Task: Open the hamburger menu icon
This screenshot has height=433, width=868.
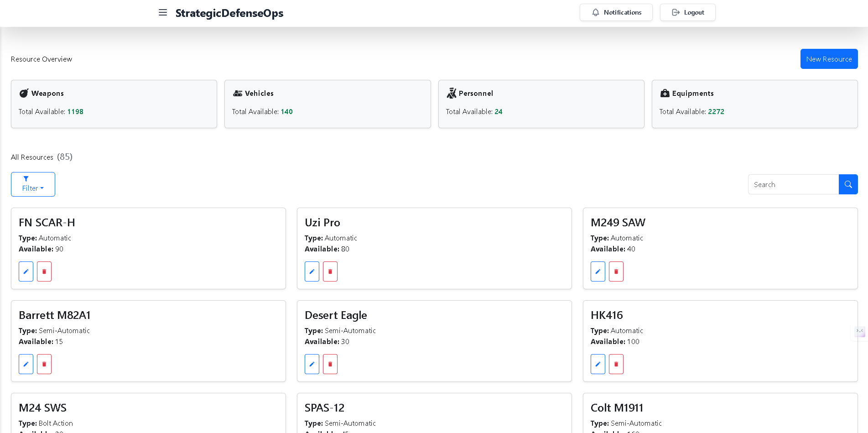Action: click(163, 13)
